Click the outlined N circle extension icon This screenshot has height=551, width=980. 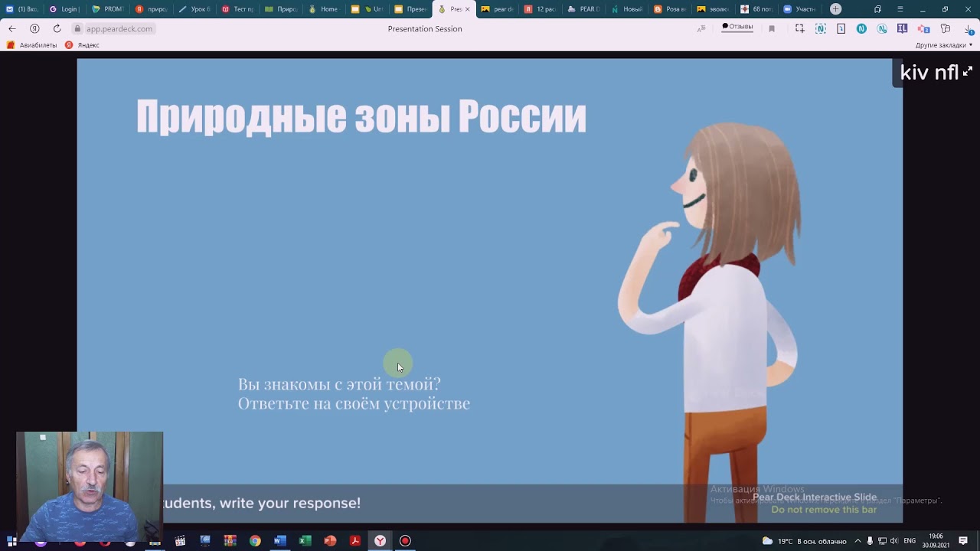tap(882, 28)
